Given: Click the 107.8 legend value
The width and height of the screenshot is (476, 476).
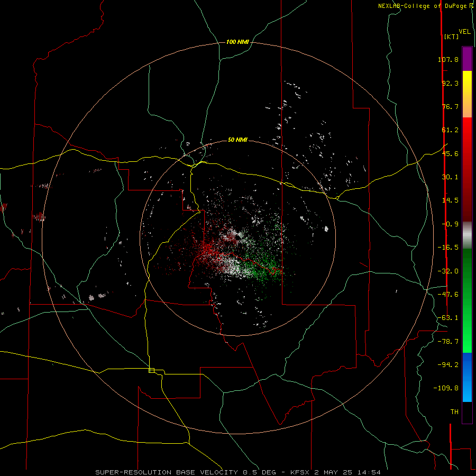Looking at the screenshot, I should [448, 59].
